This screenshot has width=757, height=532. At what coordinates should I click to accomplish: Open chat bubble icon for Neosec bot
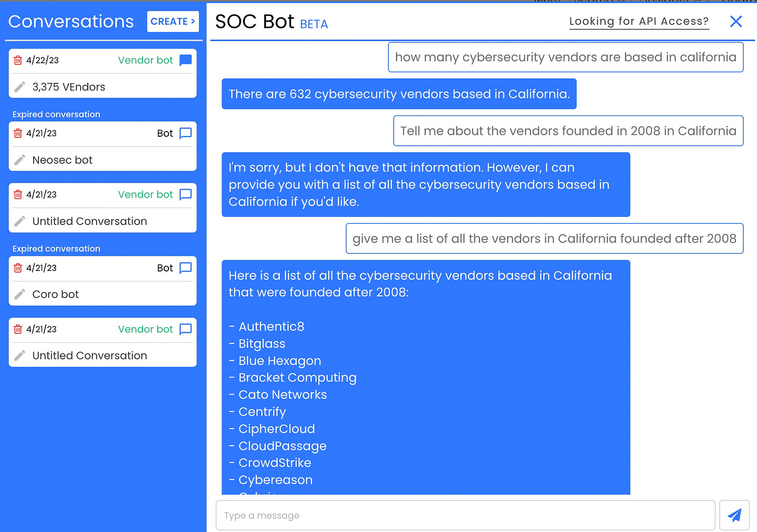[x=186, y=133]
